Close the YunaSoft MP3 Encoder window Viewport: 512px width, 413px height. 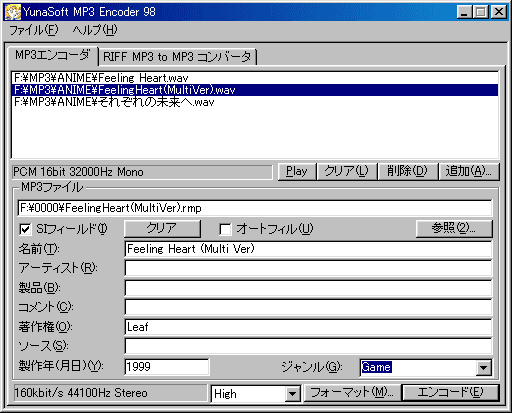(499, 12)
